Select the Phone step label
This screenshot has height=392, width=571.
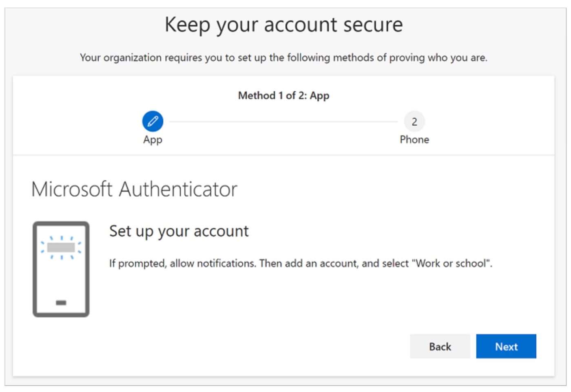pyautogui.click(x=414, y=140)
